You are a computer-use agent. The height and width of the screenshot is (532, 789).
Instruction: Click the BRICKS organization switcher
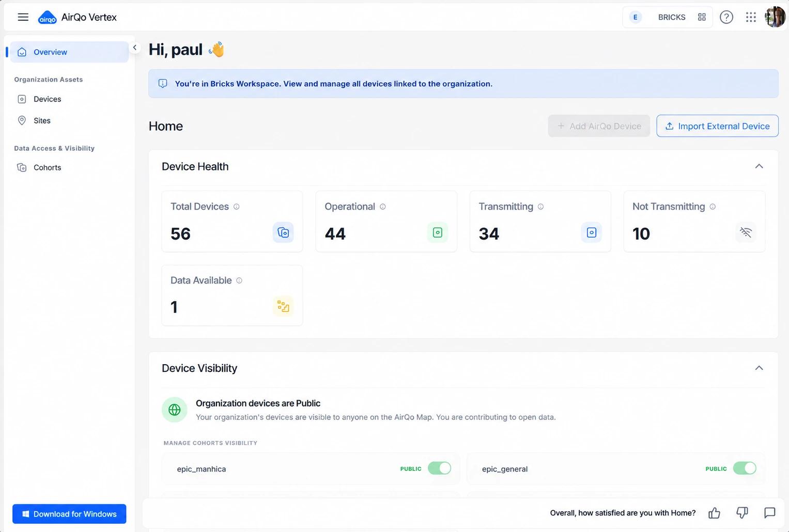pos(667,17)
